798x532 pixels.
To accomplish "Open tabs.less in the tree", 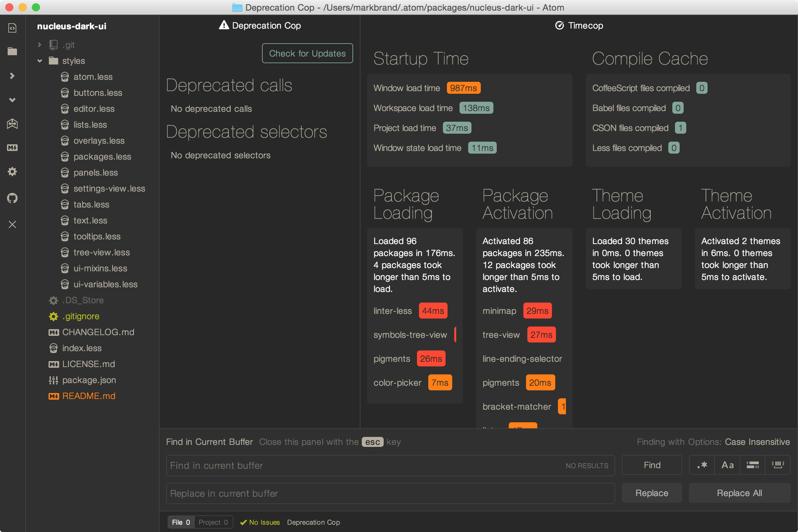I will pos(91,204).
